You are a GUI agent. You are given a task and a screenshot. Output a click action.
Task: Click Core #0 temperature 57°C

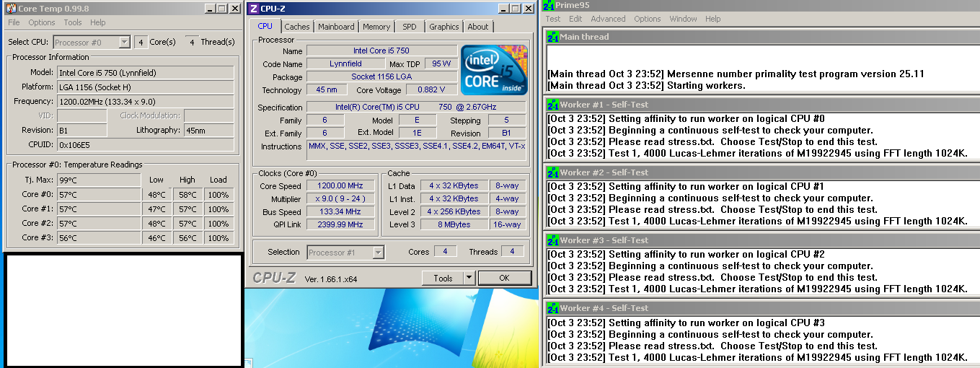pyautogui.click(x=98, y=194)
